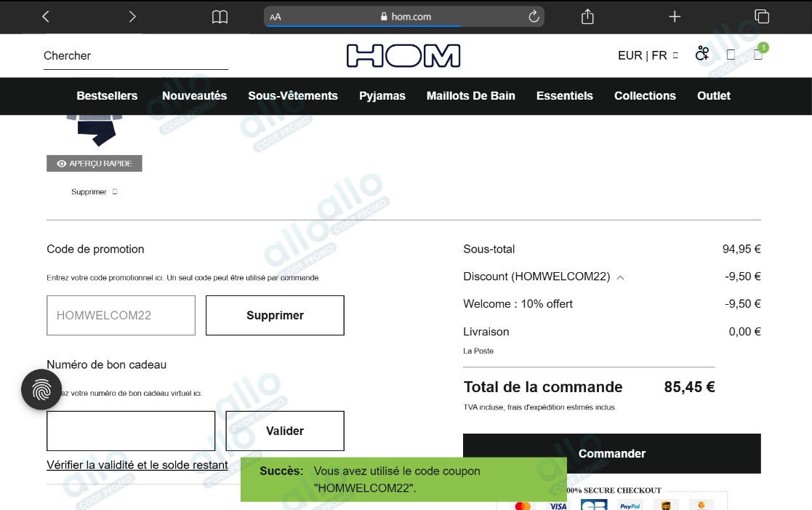
Task: Open a new Safari tab
Action: point(675,17)
